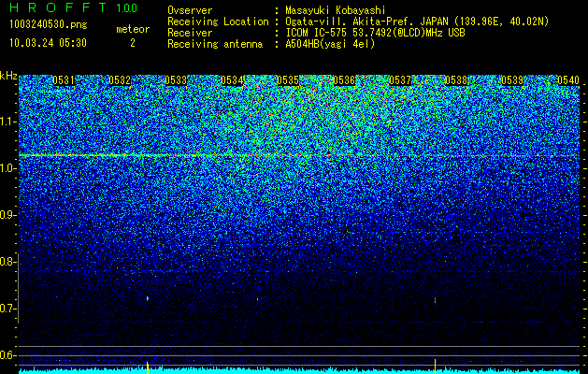Click the 0535 time marker
588x374 pixels.
tap(288, 80)
